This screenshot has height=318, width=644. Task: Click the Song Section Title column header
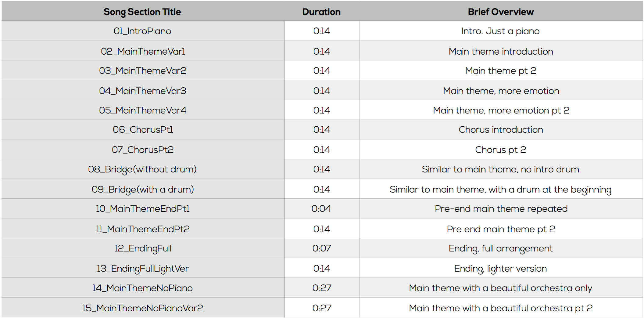(142, 12)
